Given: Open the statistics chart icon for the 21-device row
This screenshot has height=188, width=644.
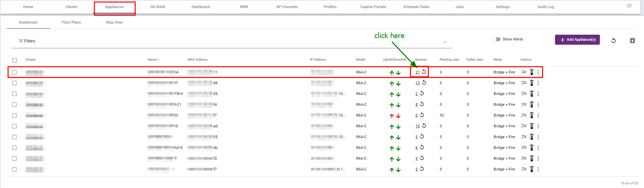Looking at the screenshot, I should point(524,72).
